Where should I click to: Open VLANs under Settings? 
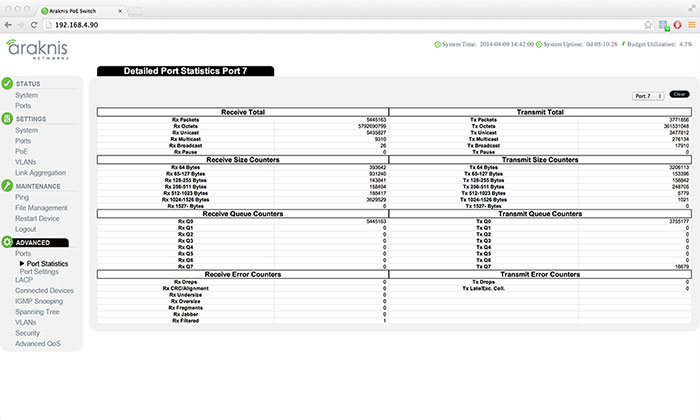point(25,162)
